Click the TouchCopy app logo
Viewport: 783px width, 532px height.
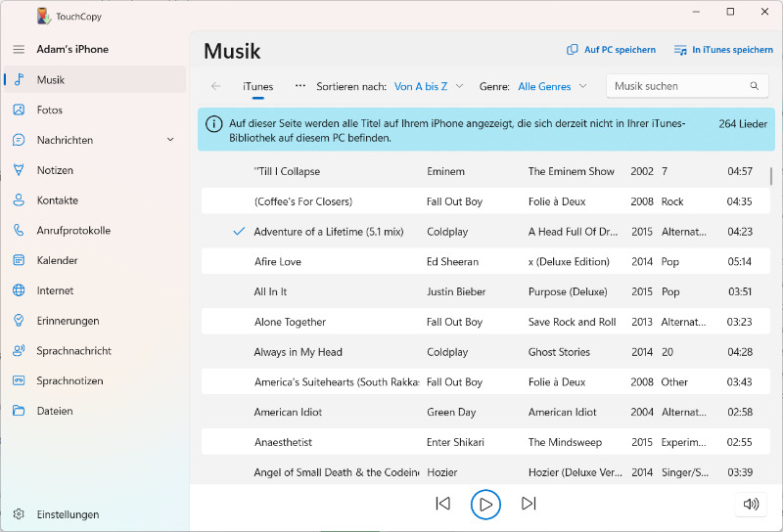(x=43, y=16)
